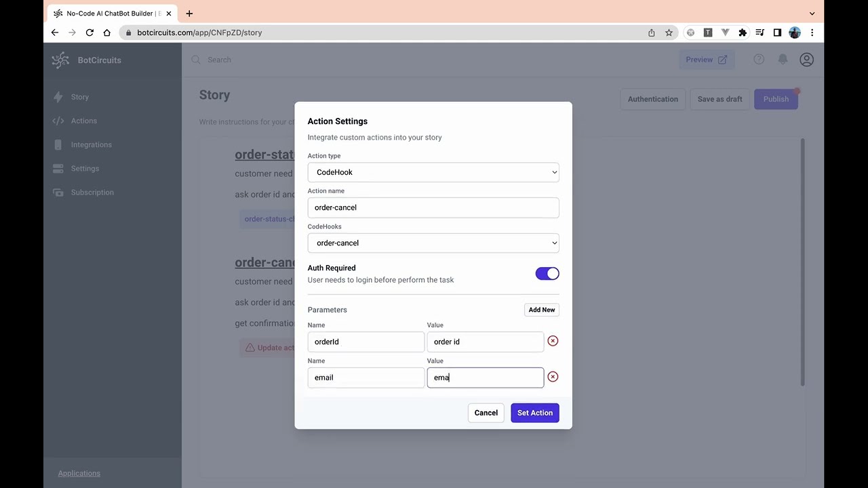The image size is (868, 488).
Task: Add a new parameter with Add New
Action: tap(541, 310)
